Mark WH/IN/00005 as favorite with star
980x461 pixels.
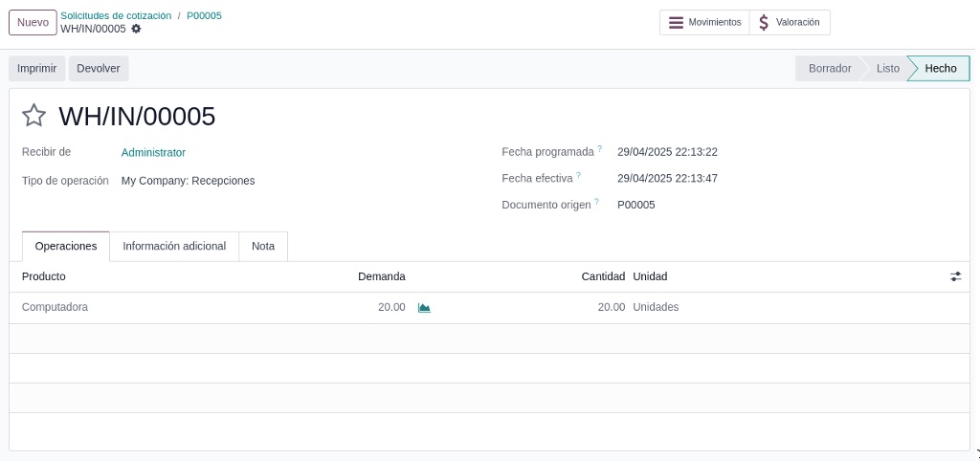tap(33, 116)
